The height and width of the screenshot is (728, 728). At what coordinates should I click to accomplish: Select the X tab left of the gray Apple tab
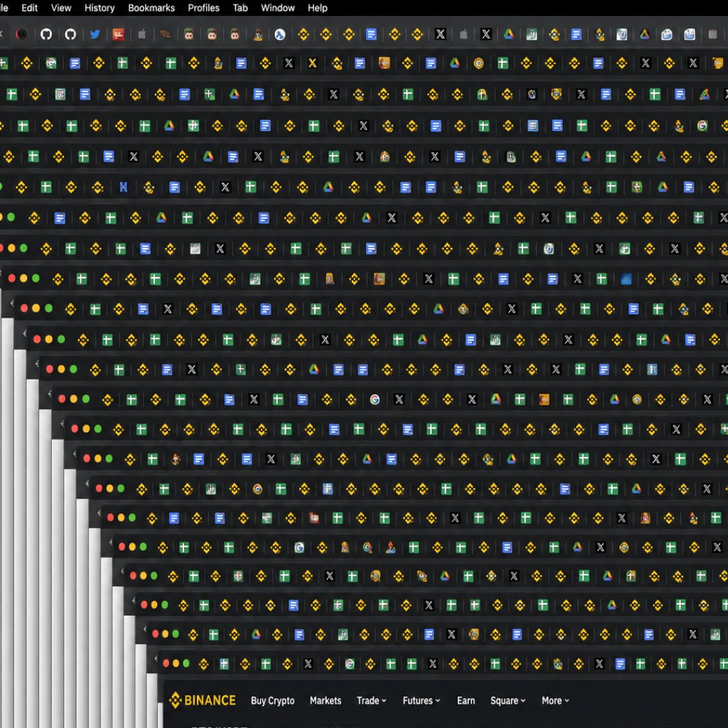tap(440, 34)
